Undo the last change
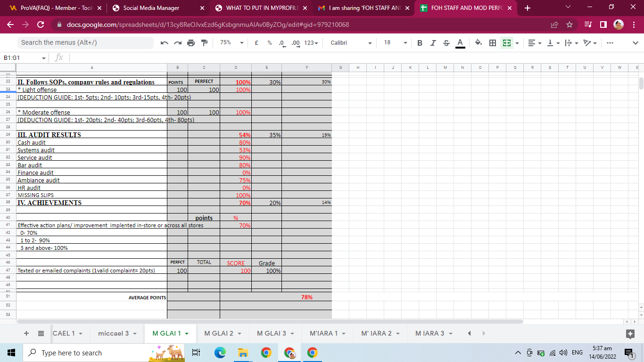 click(x=164, y=42)
